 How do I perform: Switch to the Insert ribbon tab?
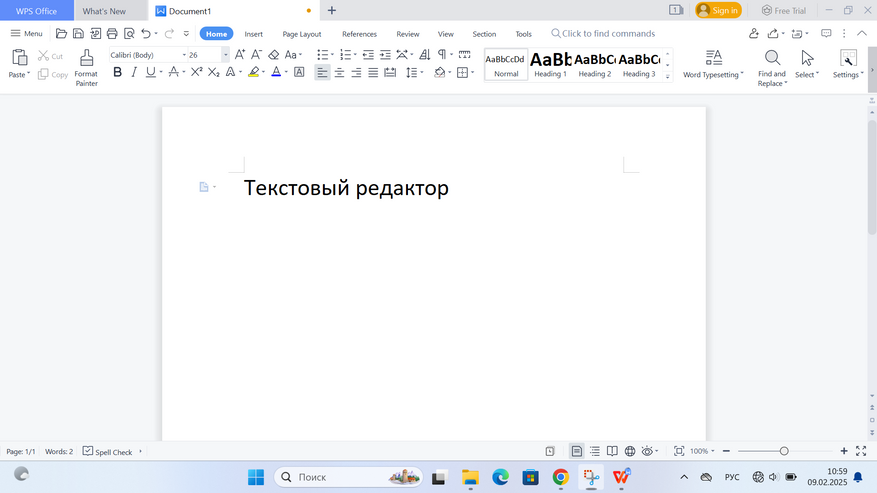[254, 34]
